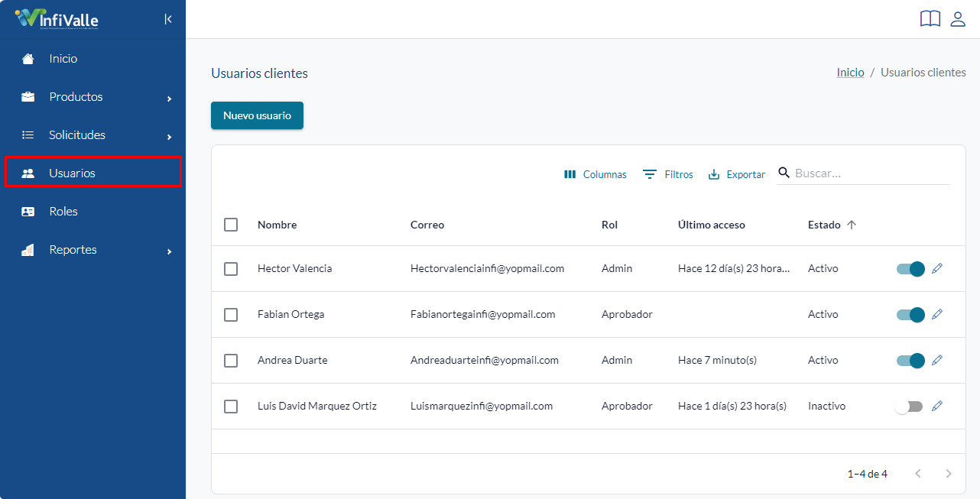Click the Inicio home icon in sidebar

(28, 59)
